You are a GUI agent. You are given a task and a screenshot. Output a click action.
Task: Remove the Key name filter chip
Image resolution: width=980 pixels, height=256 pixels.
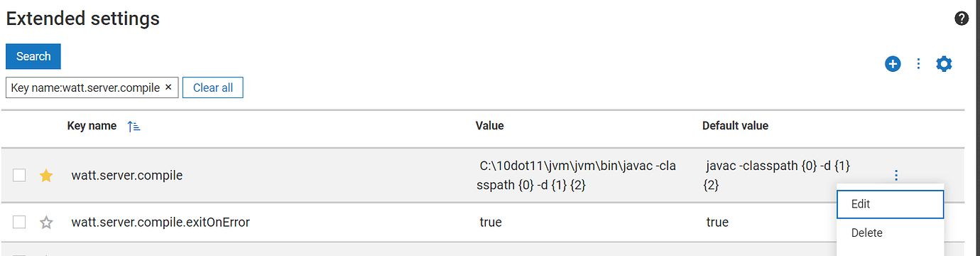point(168,87)
